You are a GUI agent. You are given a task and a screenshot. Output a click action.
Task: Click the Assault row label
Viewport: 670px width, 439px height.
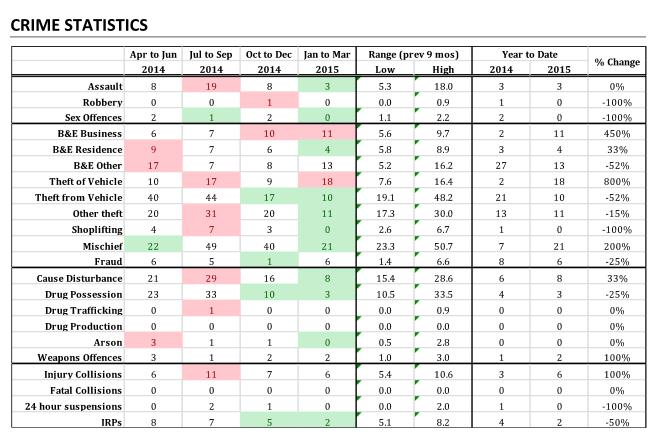coord(105,87)
